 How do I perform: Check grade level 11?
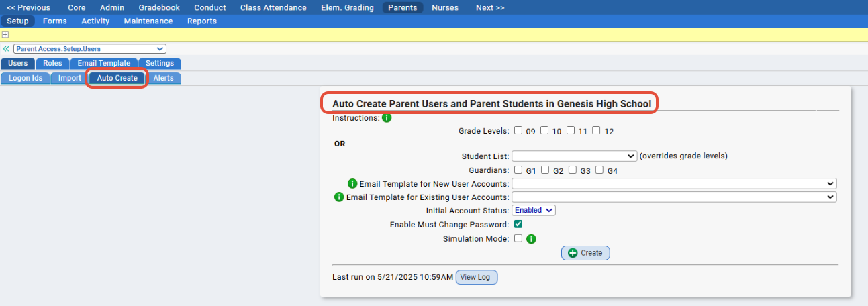click(571, 131)
